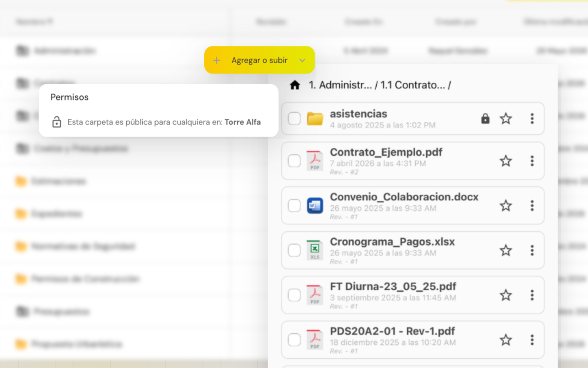Click the Agregar o subir button
The width and height of the screenshot is (588, 368).
point(259,60)
